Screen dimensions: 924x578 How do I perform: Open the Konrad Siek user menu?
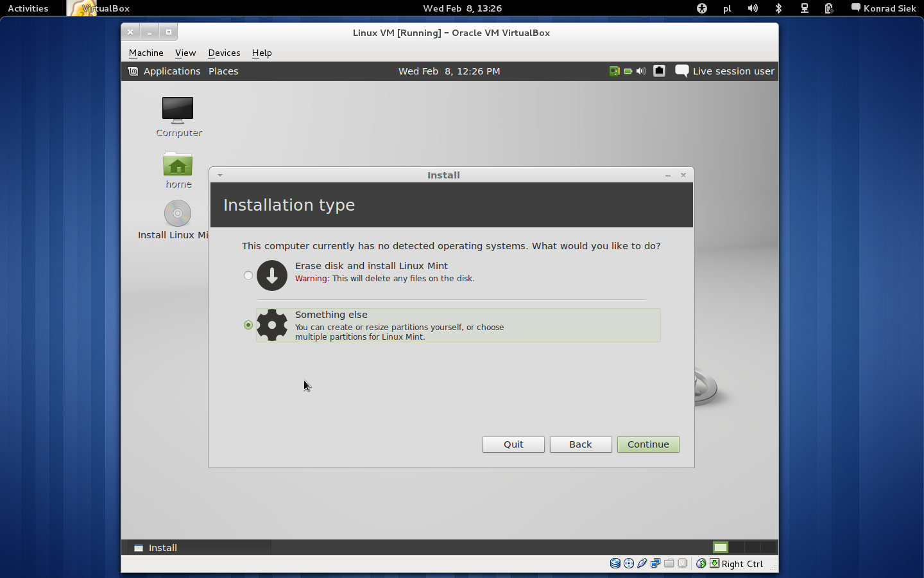(884, 8)
